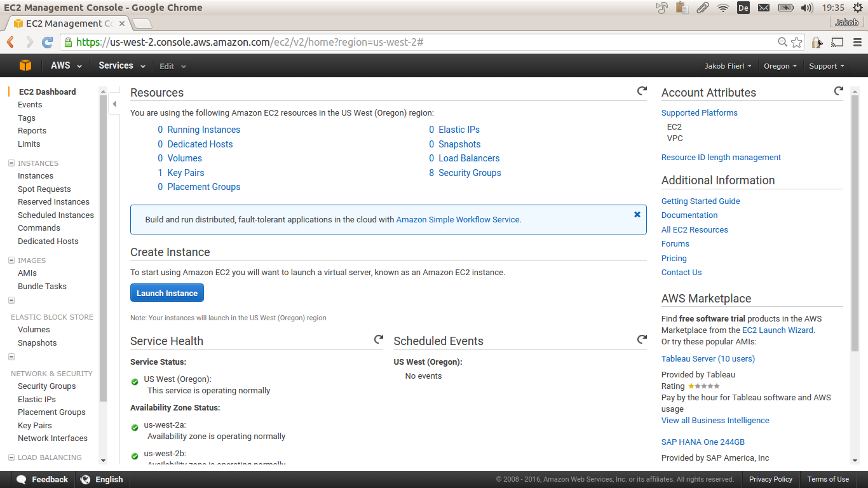Screen dimensions: 868x488
Task: Close the EC2 Management browser tab
Action: click(x=122, y=24)
